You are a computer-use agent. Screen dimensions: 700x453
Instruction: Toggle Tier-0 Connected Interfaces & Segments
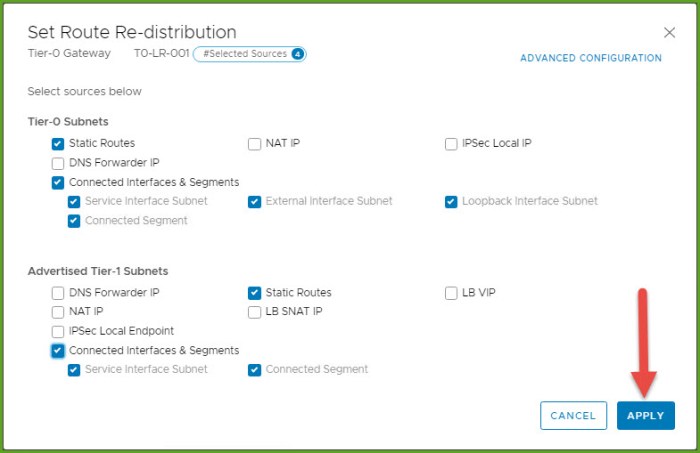tap(58, 182)
